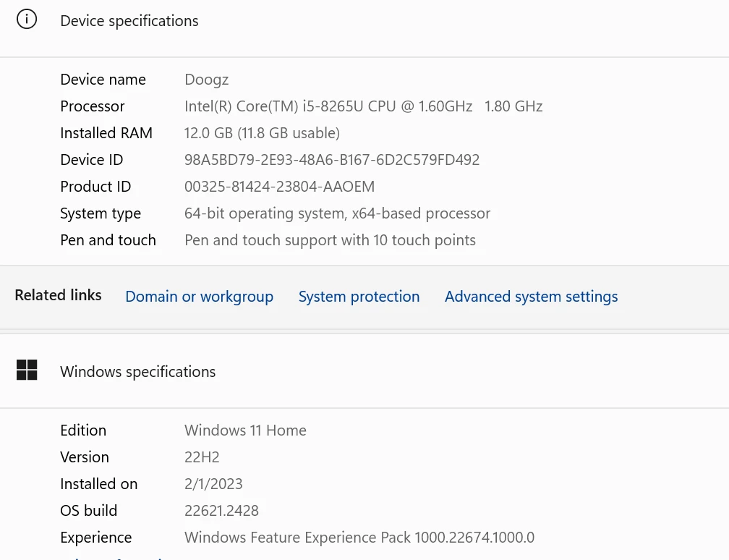This screenshot has width=729, height=560.
Task: Click the Version label
Action: (85, 457)
